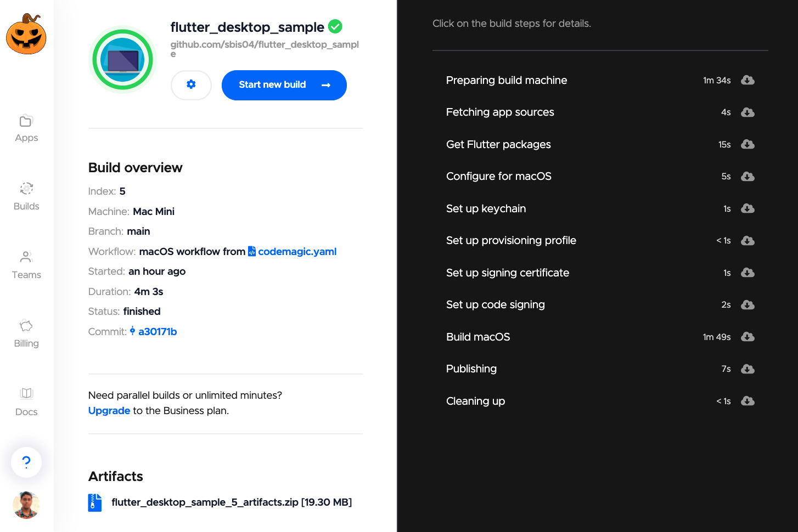798x532 pixels.
Task: Click the help question mark button
Action: click(x=26, y=462)
